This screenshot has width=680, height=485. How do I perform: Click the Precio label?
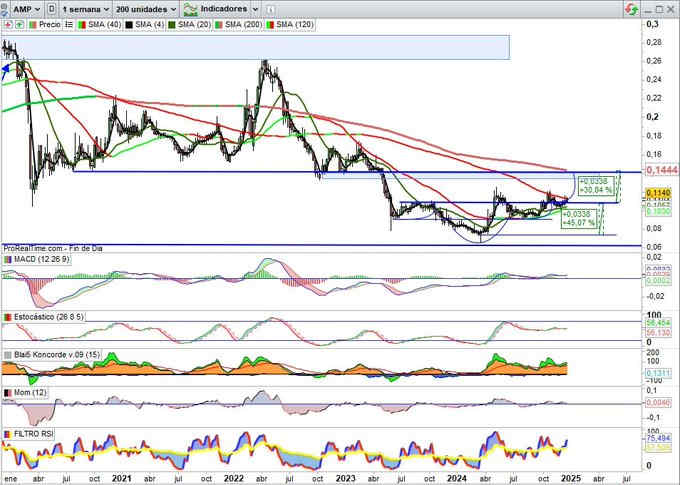click(50, 25)
